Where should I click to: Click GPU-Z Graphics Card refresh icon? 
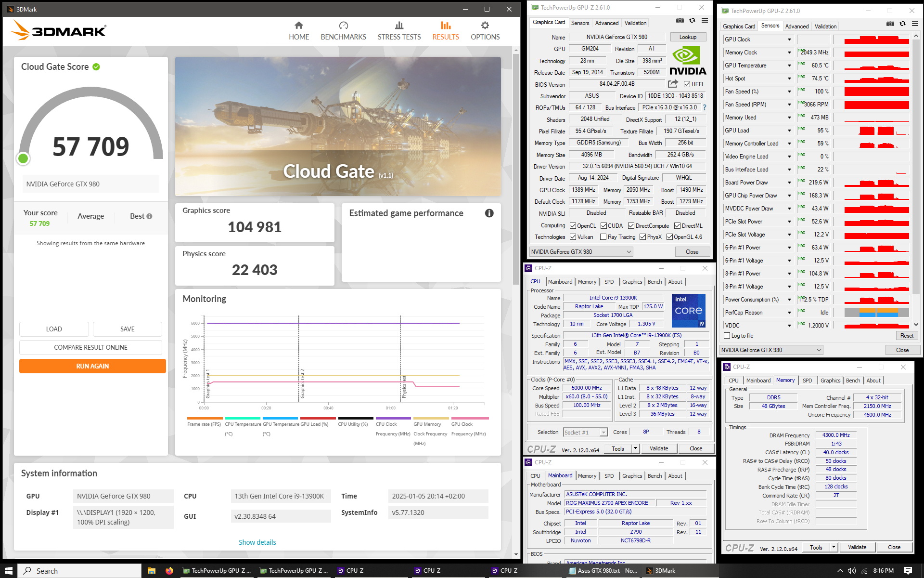pos(692,20)
